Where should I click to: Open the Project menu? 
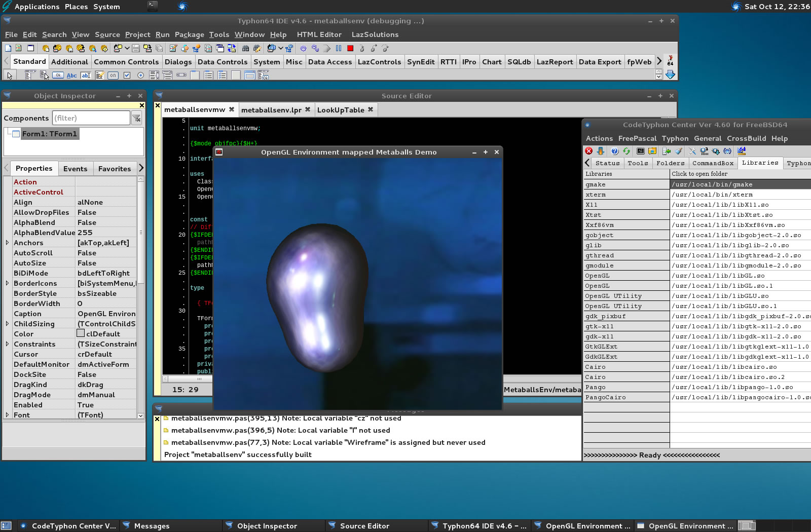coord(137,34)
